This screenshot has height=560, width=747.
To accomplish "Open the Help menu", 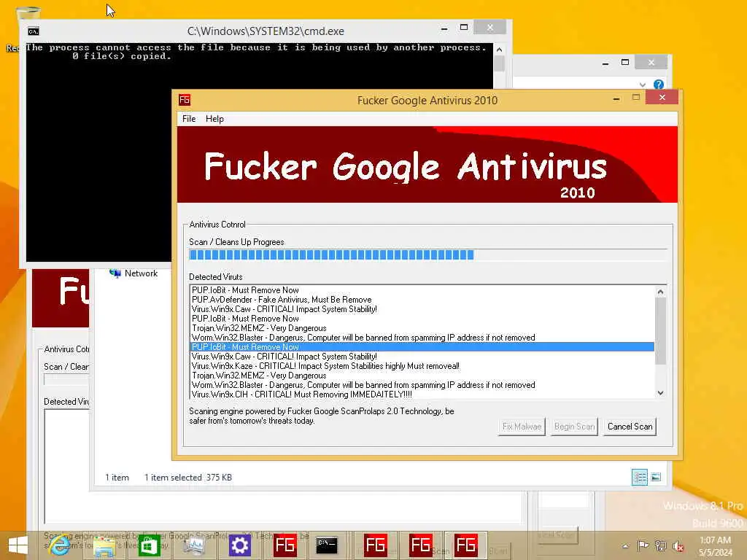I will (x=214, y=119).
